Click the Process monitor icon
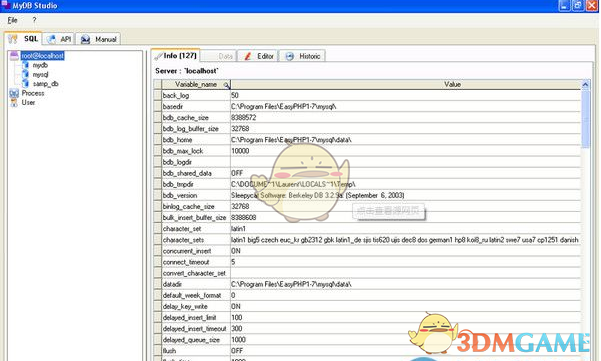The width and height of the screenshot is (601, 361). [x=14, y=93]
